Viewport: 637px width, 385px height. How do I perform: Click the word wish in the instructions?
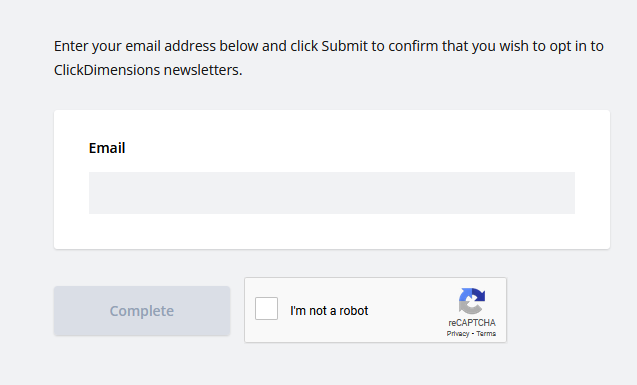coord(514,46)
